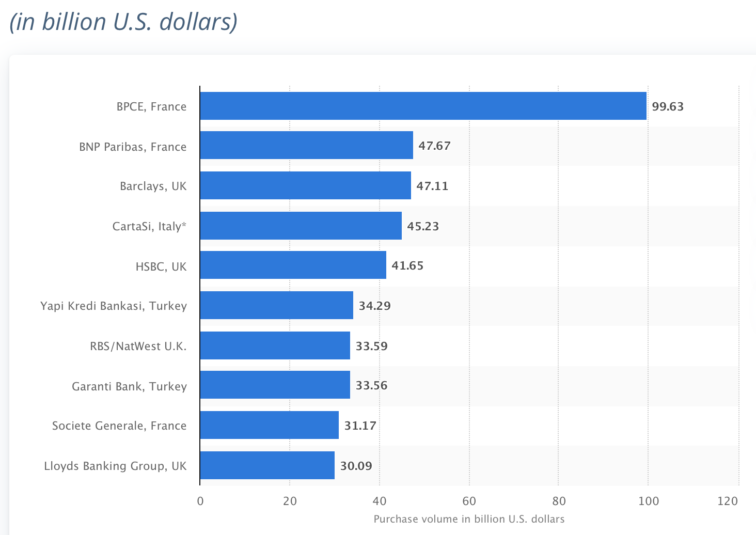Click the subtitle in billion U.S. dollars
Viewport: 756px width, 535px height.
(x=123, y=21)
